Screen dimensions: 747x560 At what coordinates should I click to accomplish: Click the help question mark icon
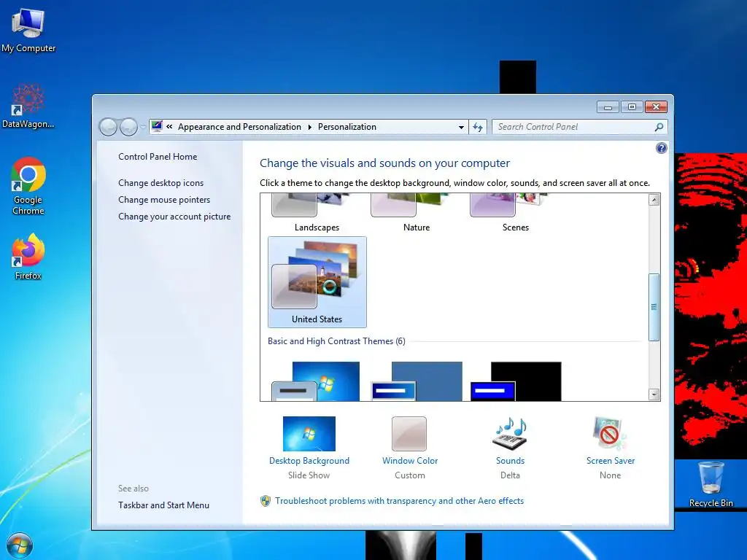(x=661, y=148)
